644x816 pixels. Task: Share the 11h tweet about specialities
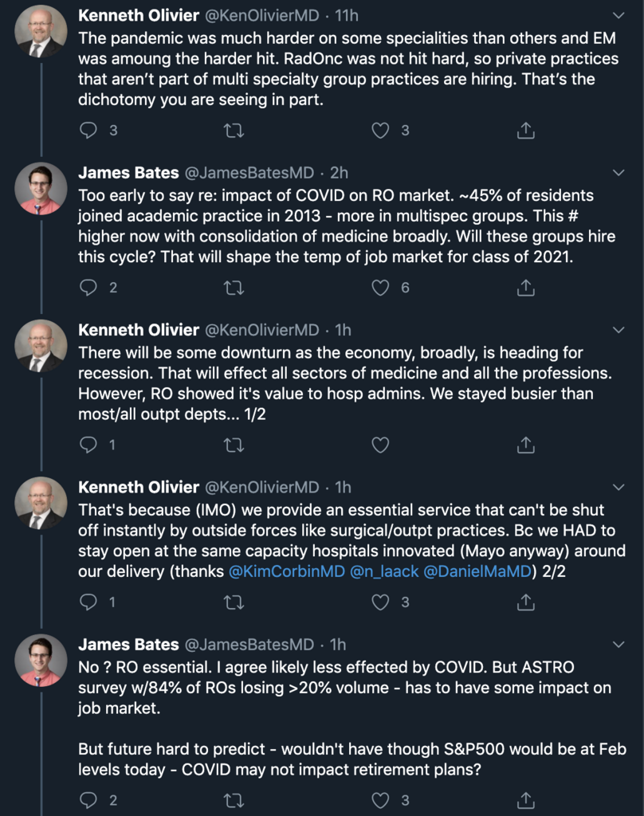point(526,130)
